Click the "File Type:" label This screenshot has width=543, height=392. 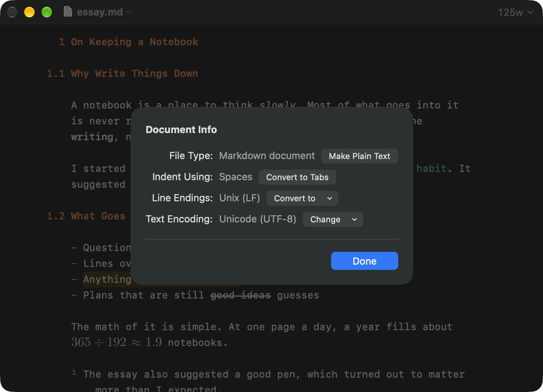(x=191, y=156)
